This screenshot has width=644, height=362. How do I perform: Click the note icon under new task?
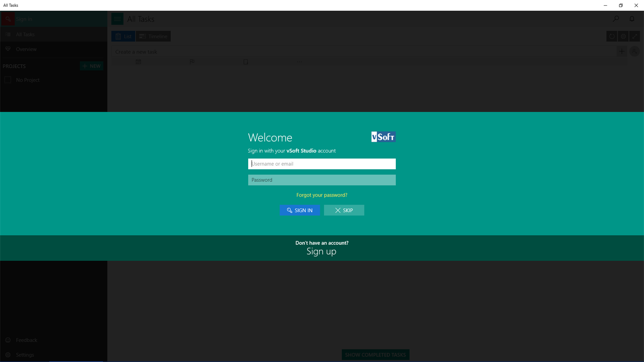tap(246, 62)
